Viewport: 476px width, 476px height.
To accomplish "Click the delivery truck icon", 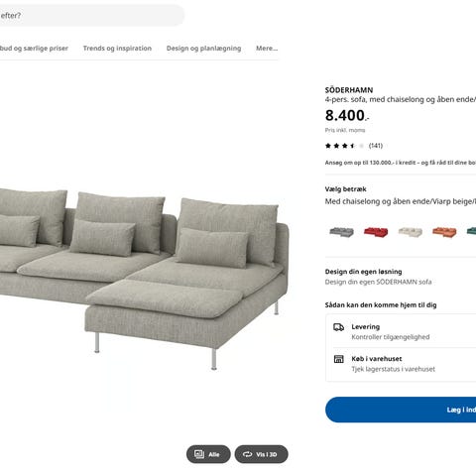I will (338, 327).
